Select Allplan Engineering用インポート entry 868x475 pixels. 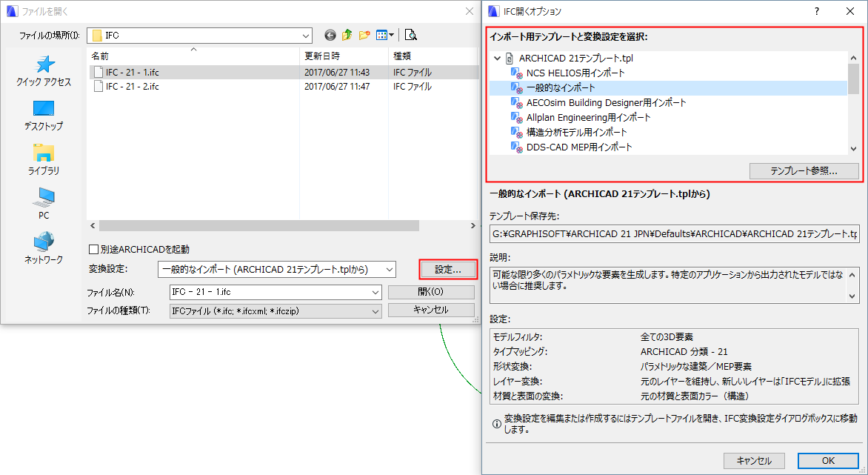point(589,117)
